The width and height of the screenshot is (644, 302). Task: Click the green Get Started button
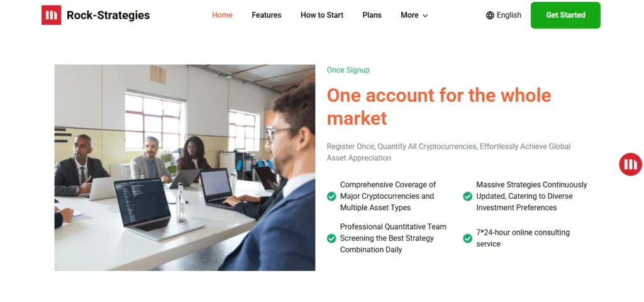(565, 15)
